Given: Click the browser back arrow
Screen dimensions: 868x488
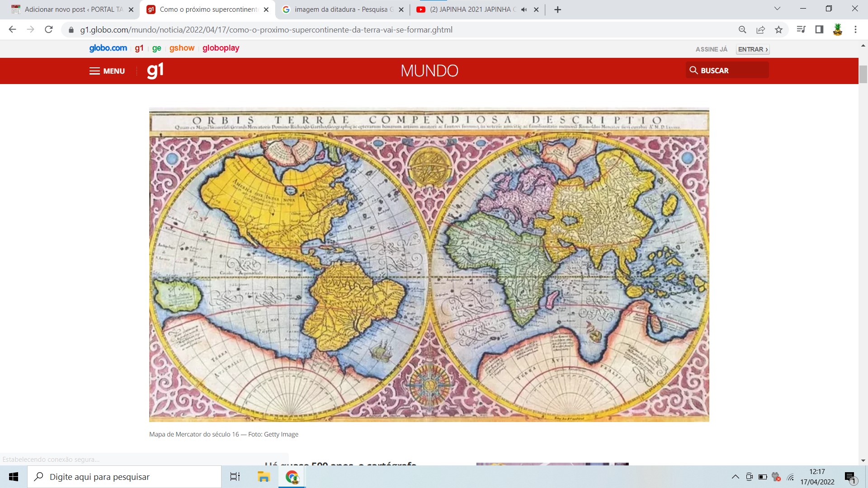Looking at the screenshot, I should tap(12, 30).
